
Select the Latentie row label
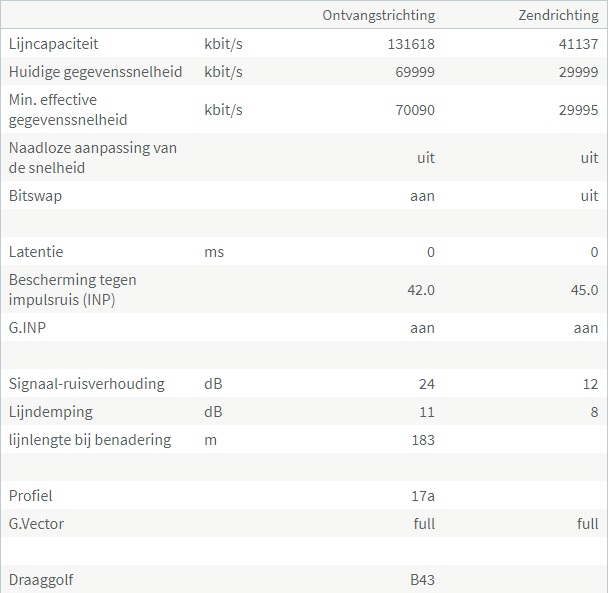click(36, 252)
